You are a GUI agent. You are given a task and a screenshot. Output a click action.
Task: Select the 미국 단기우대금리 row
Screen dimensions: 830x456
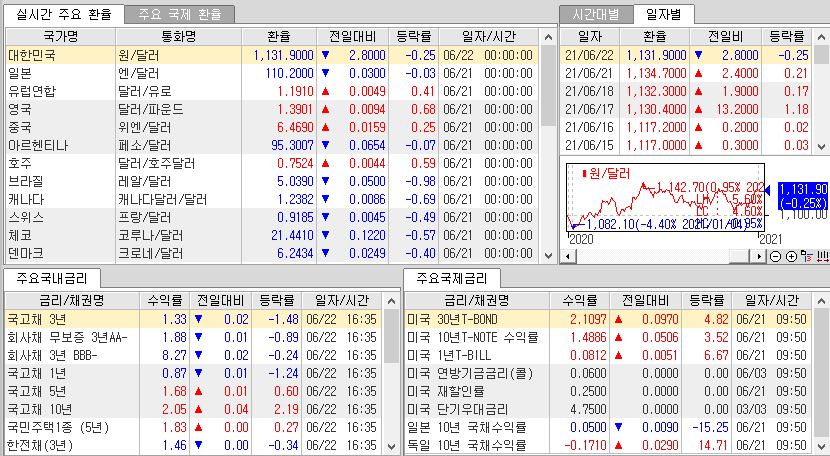tap(608, 409)
